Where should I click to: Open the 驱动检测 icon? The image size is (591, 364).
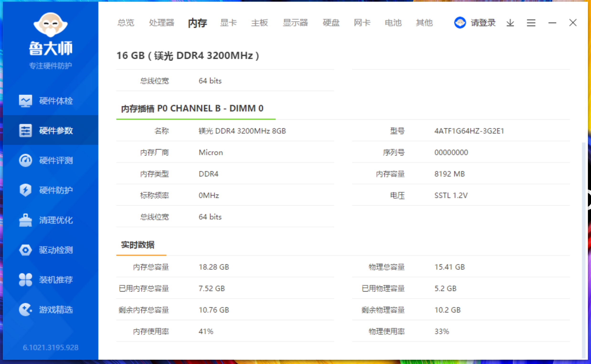(x=25, y=250)
